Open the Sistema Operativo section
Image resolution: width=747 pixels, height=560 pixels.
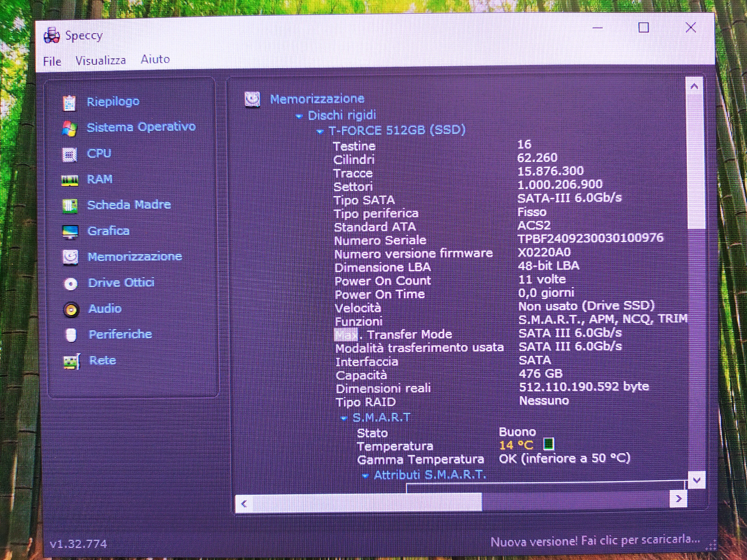point(141,127)
